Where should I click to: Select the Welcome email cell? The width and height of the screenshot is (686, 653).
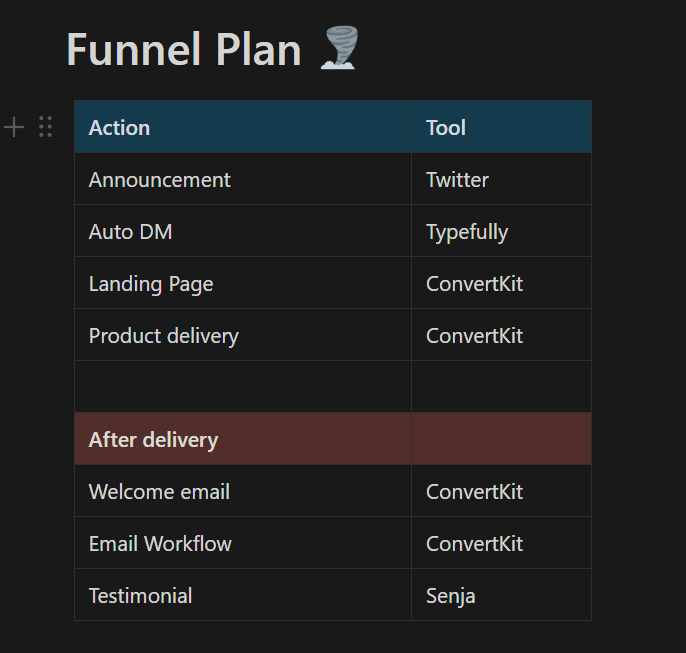243,491
